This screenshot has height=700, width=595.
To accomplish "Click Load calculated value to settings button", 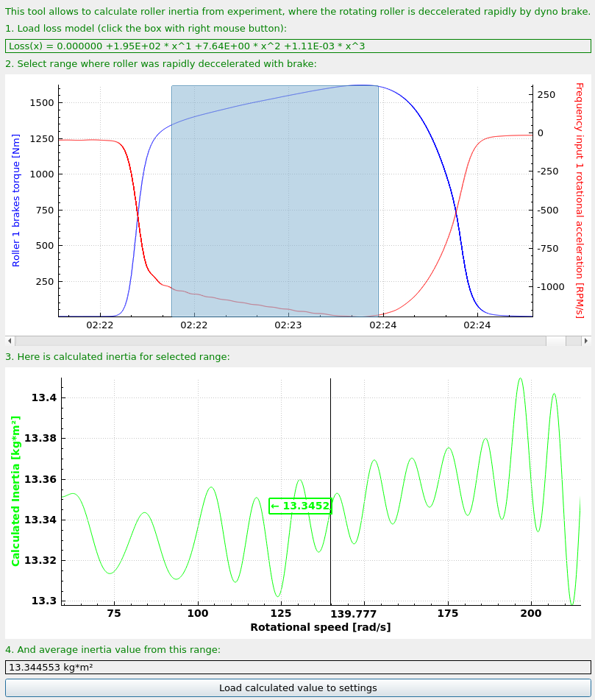I will [x=297, y=688].
